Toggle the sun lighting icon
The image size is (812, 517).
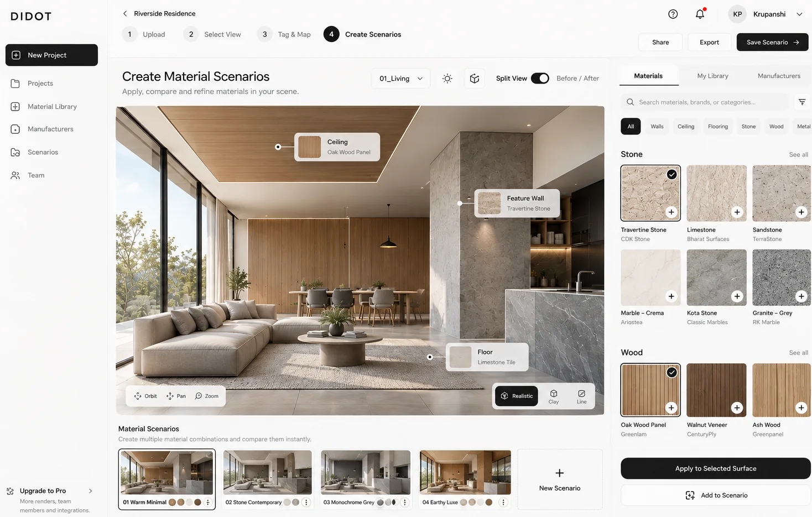[447, 79]
